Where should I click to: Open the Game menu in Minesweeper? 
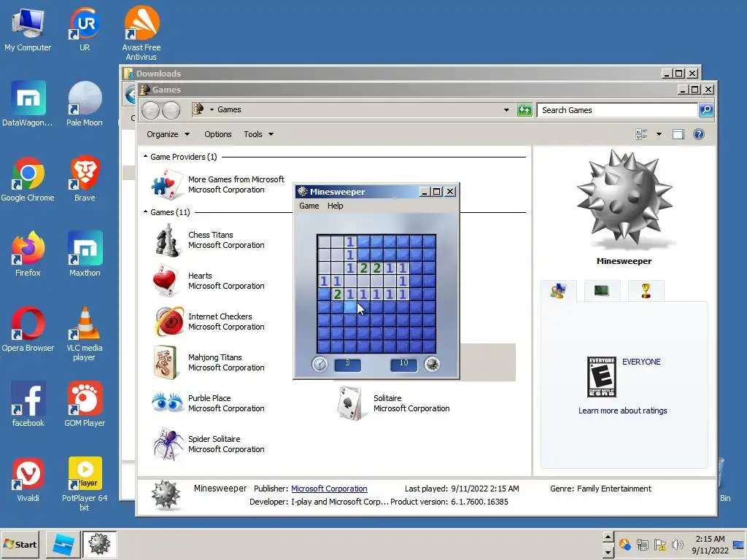click(309, 206)
